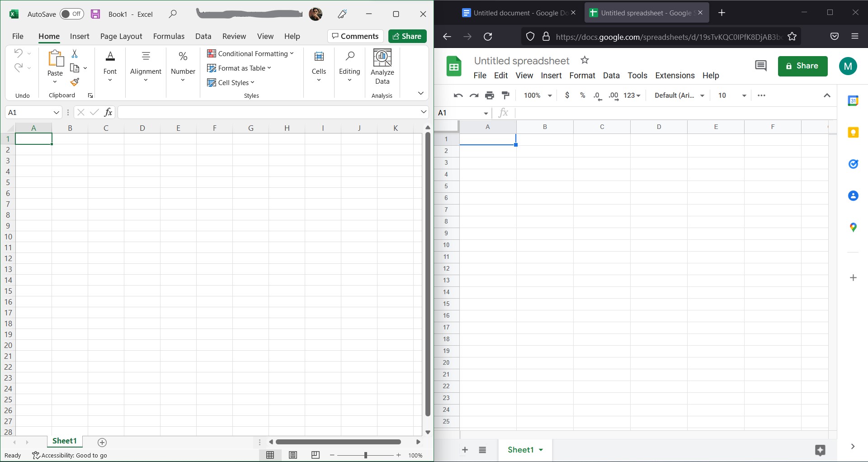Viewport: 868px width, 462px height.
Task: Switch Excel to Normal view
Action: tap(270, 455)
